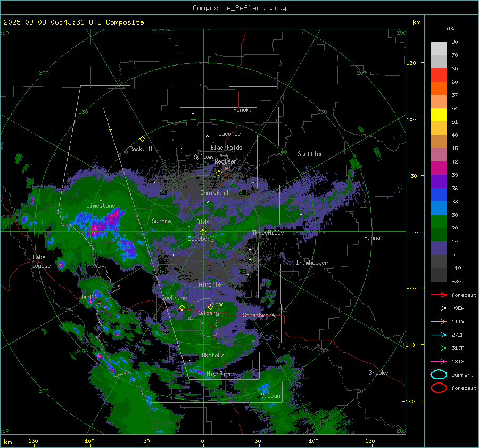Screen dimensions: 479x448
Task: Click the 'current' legend label
Action: (x=463, y=374)
